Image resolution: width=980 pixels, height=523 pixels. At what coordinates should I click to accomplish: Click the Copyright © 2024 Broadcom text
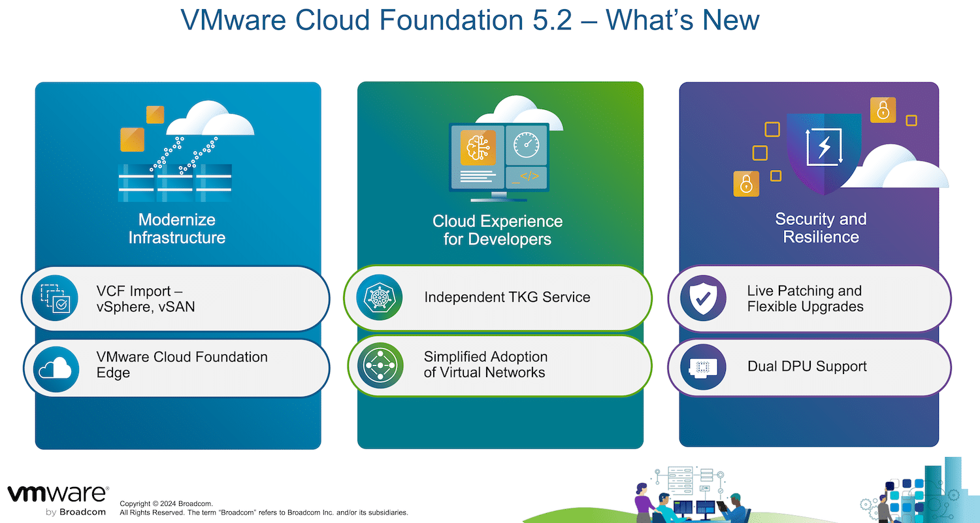[166, 503]
